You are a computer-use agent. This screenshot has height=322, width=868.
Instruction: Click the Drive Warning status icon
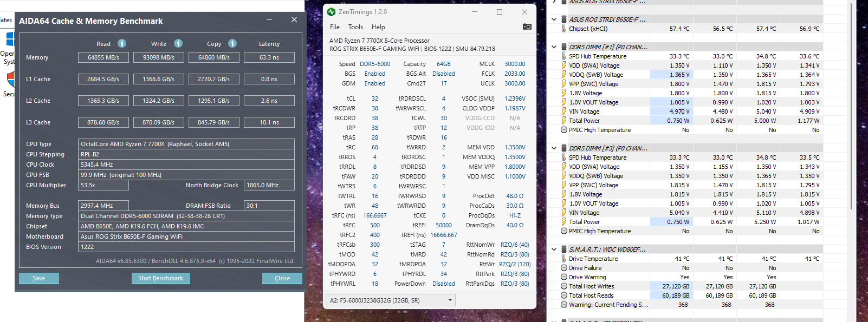(x=563, y=277)
